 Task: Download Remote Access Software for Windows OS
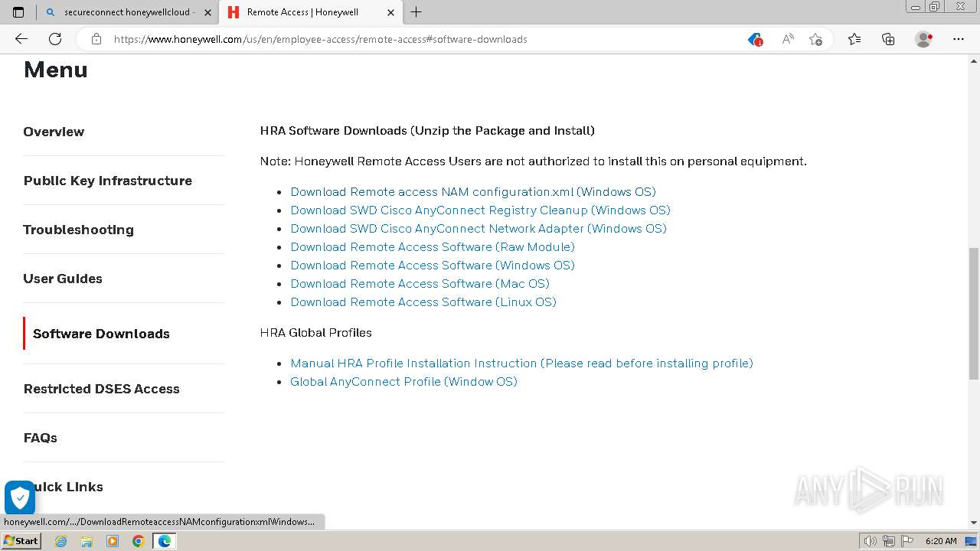pos(433,266)
